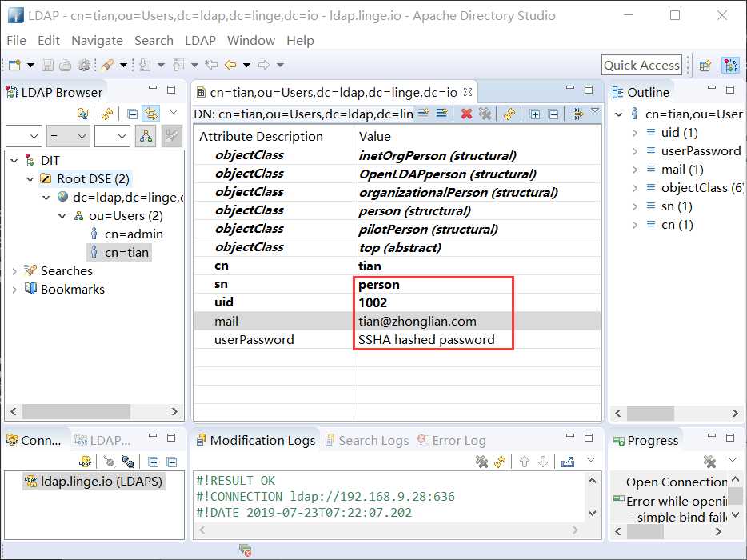Open the quick search attribute combo box
Image resolution: width=747 pixels, height=560 pixels.
[x=24, y=137]
